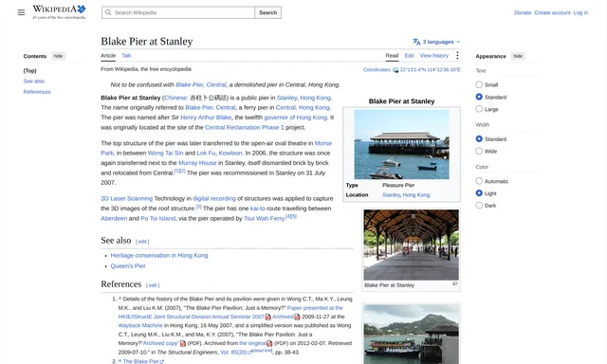Edit the See also section
This screenshot has height=364, width=607.
tap(142, 242)
